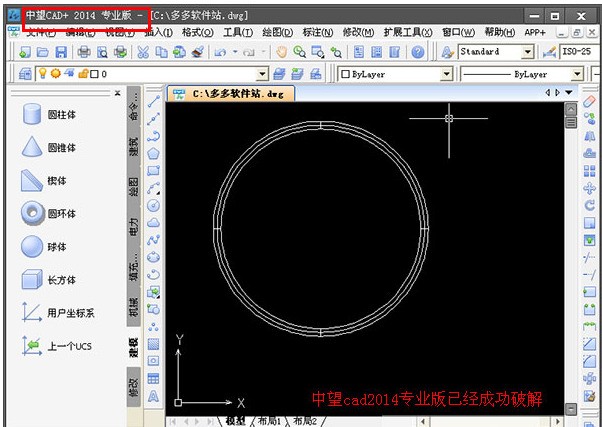Select the Circle draw tool
Viewport: 602px width, 427px height.
[154, 205]
